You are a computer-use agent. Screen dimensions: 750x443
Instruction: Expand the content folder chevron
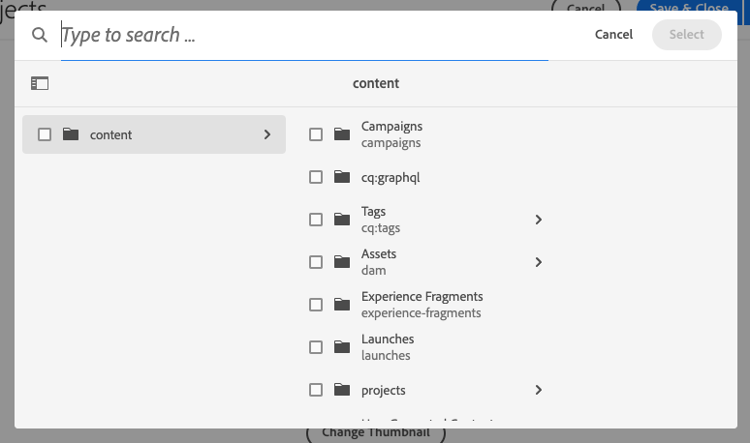267,134
